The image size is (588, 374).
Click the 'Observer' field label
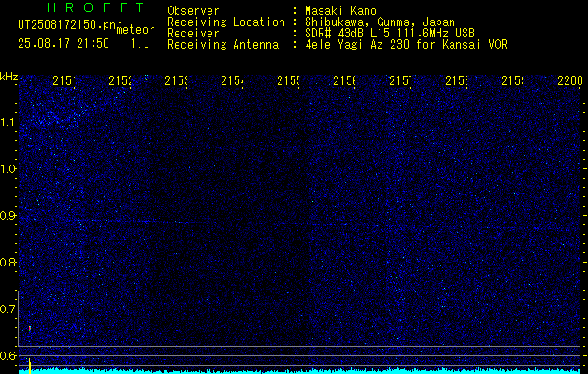(x=194, y=11)
